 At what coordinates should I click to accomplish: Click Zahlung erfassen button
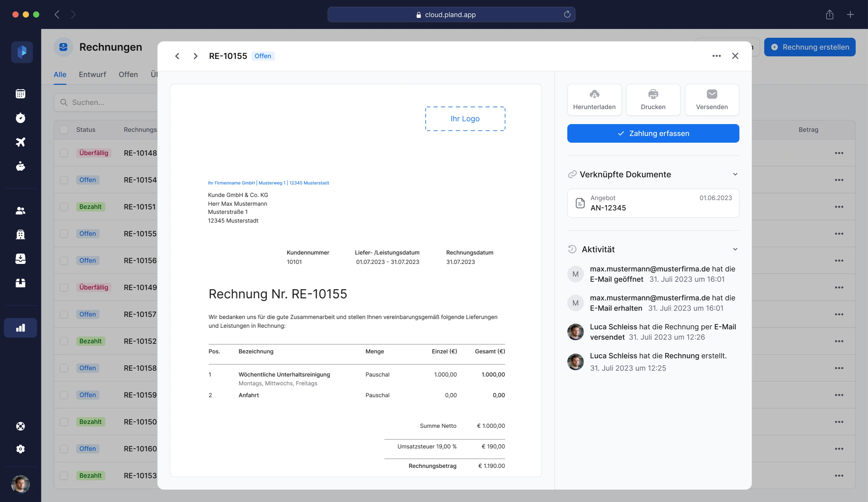point(653,133)
